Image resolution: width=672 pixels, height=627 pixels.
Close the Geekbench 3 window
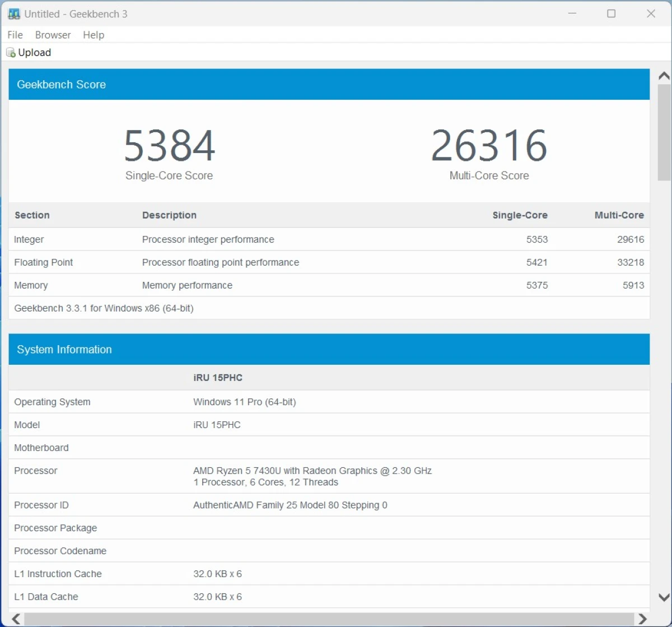pyautogui.click(x=651, y=14)
